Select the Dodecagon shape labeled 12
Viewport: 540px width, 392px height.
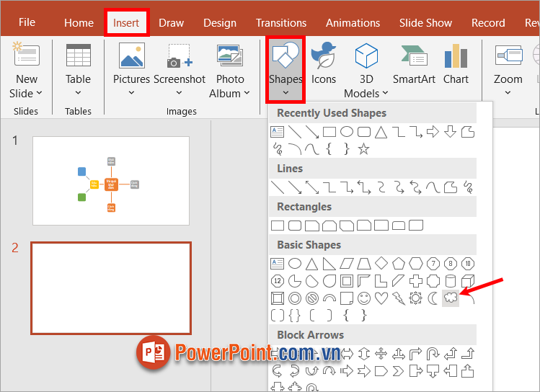pos(278,281)
